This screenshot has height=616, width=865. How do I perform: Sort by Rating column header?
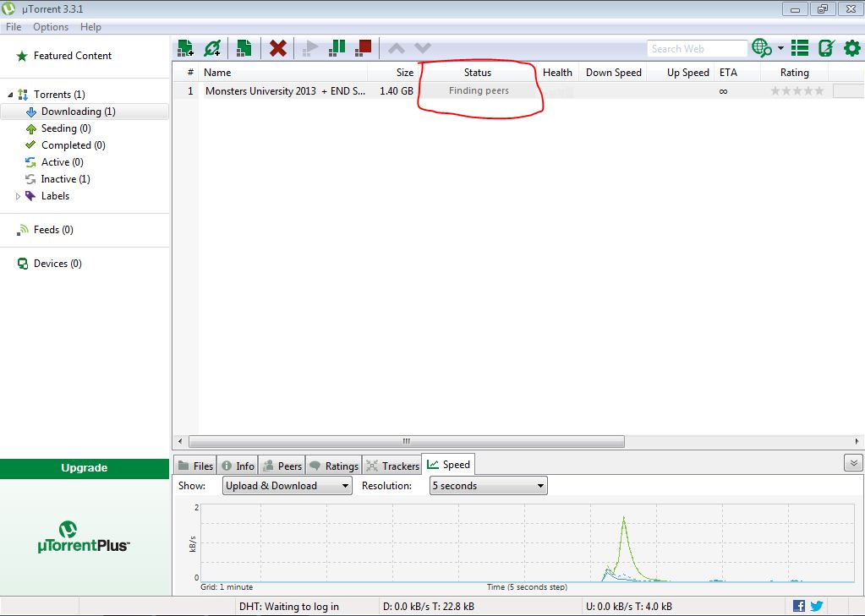(x=794, y=72)
